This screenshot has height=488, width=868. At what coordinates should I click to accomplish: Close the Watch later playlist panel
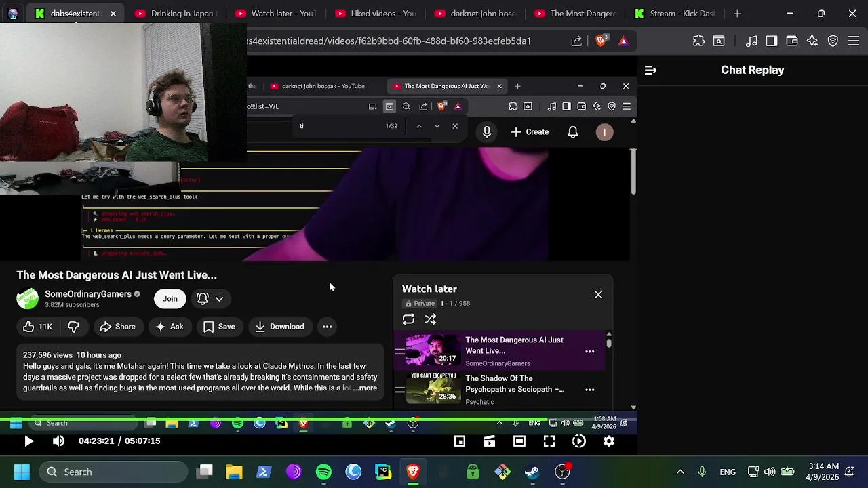pyautogui.click(x=598, y=294)
